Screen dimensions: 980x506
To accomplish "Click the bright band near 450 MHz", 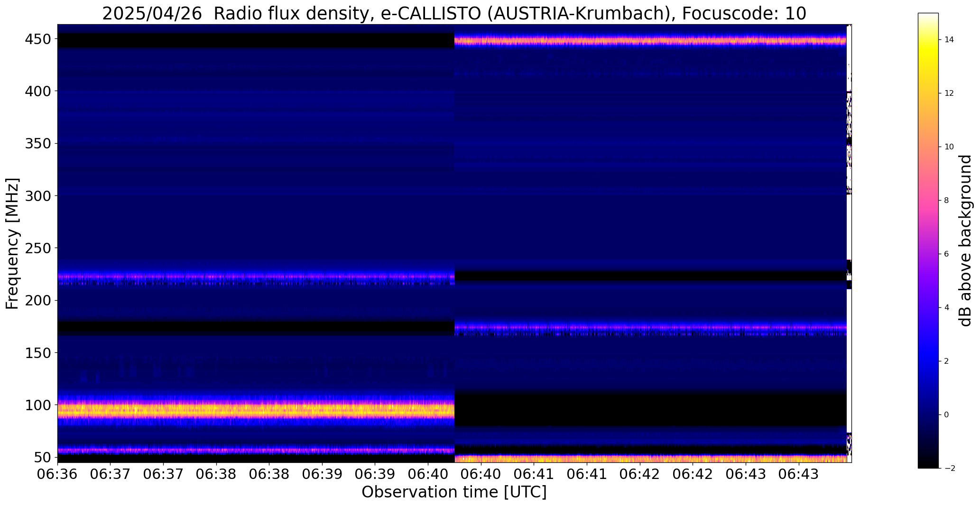I will coord(650,41).
